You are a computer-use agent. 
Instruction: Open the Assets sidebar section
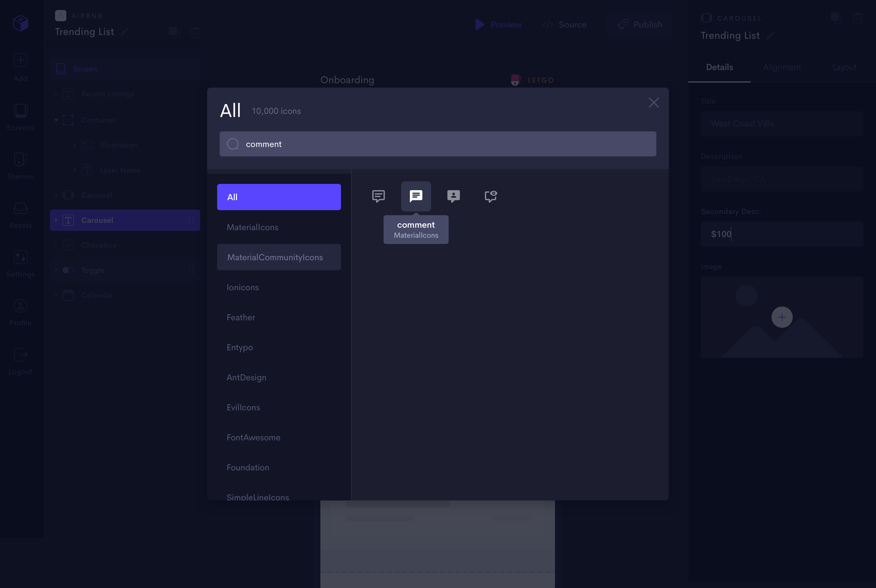pyautogui.click(x=21, y=215)
